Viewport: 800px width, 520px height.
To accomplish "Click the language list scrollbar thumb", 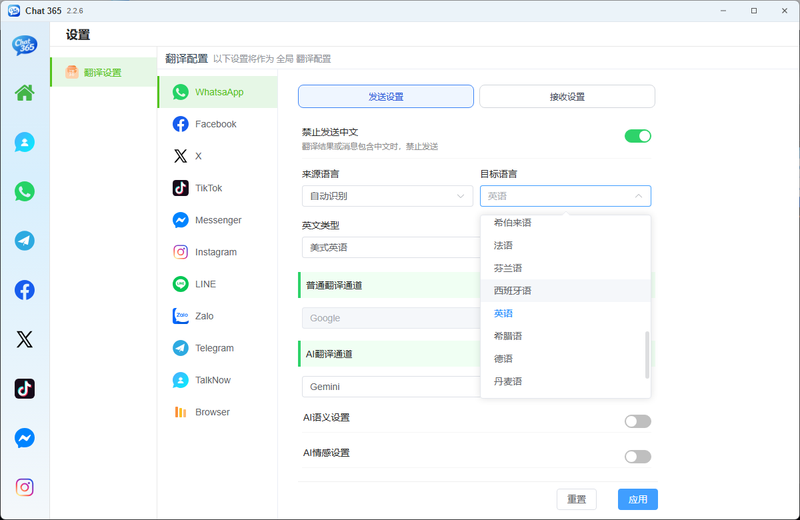I will 647,355.
